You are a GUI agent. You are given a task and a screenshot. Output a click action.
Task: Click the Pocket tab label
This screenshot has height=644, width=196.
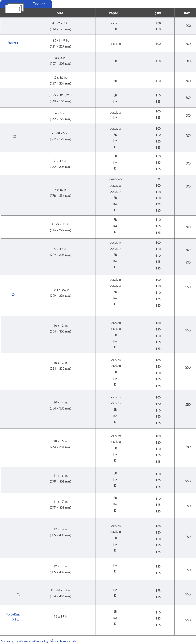coord(38,4)
